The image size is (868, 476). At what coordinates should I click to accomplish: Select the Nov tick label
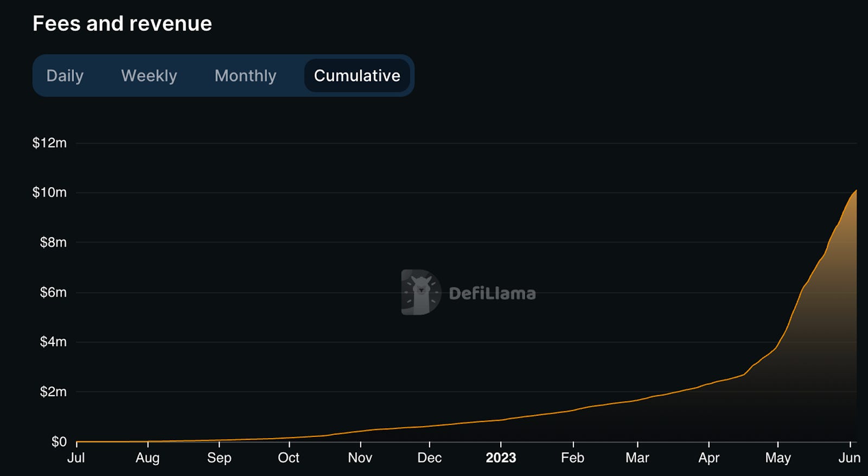(x=360, y=458)
